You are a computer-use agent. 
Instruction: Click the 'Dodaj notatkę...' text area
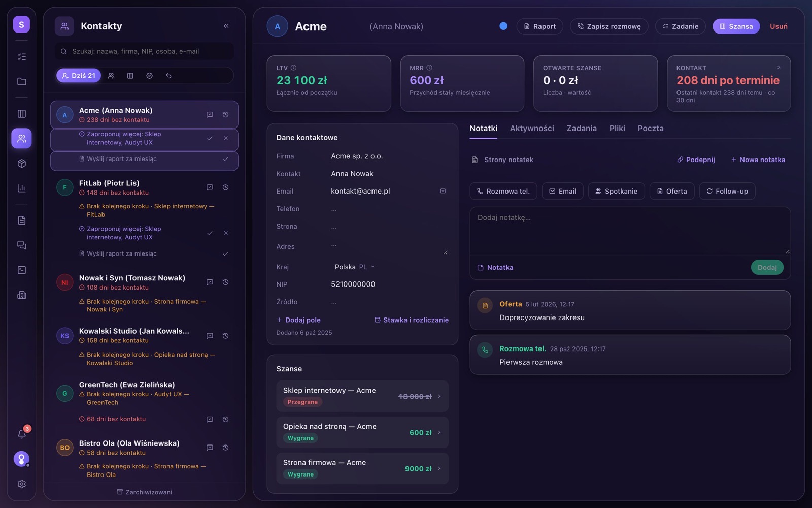click(630, 231)
